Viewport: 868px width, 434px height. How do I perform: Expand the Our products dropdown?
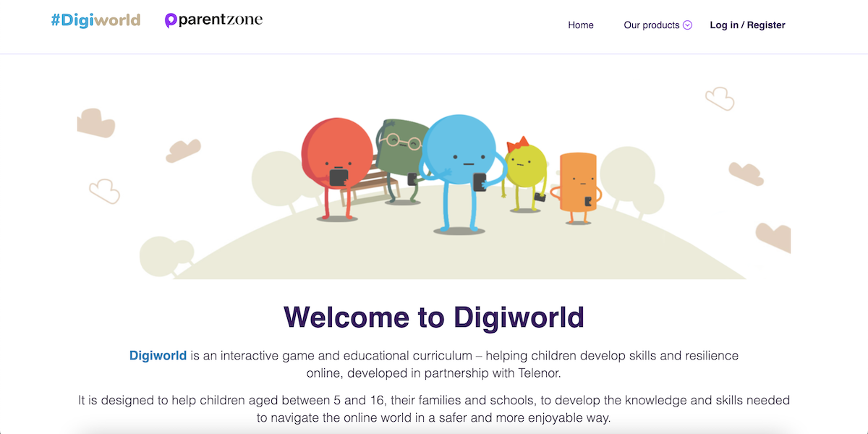pos(653,25)
